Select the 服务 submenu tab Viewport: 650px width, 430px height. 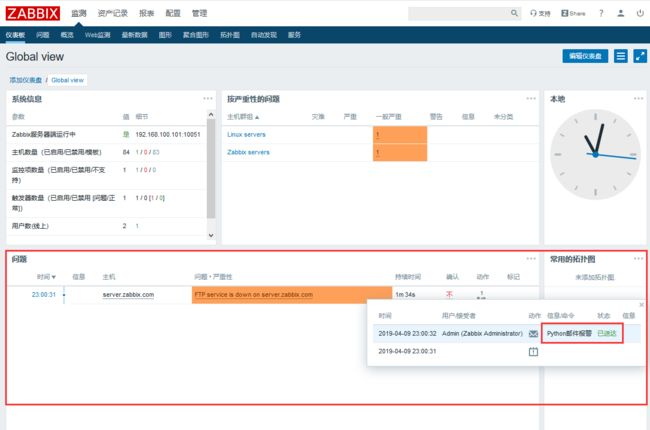(294, 35)
